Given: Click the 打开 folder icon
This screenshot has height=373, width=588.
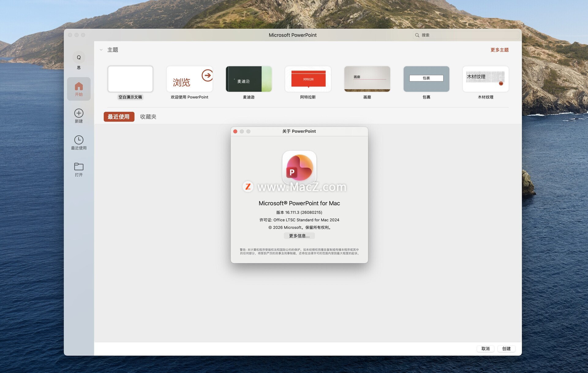Looking at the screenshot, I should [x=79, y=166].
